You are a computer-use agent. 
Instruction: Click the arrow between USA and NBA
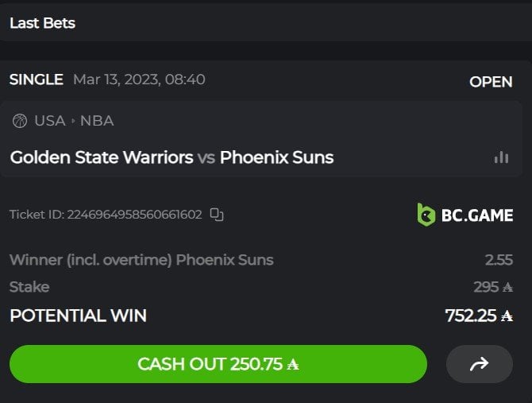point(73,121)
